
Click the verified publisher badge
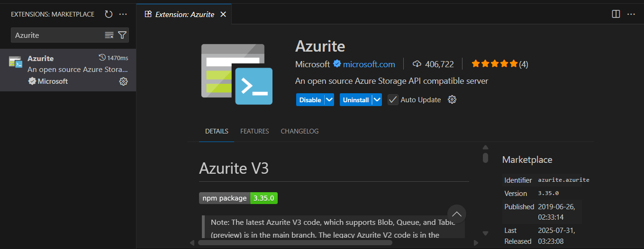coord(337,64)
